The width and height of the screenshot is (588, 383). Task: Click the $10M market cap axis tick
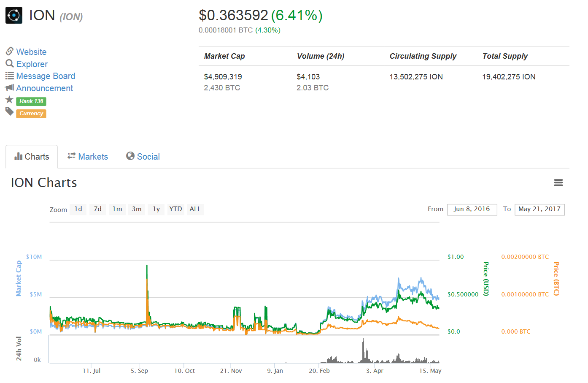pyautogui.click(x=34, y=257)
